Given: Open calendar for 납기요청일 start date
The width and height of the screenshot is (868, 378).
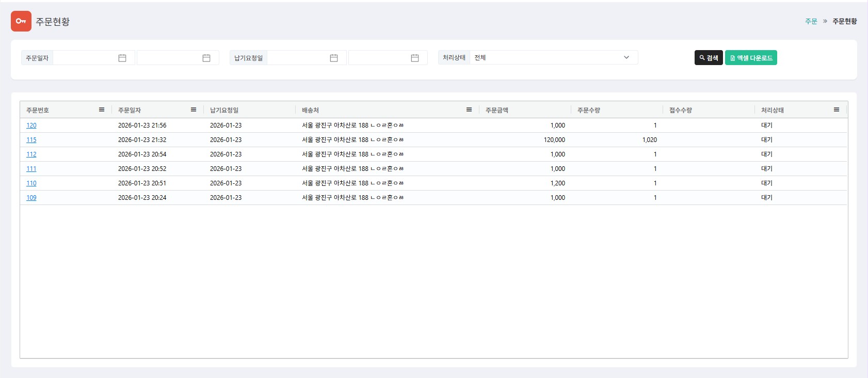Looking at the screenshot, I should click(334, 58).
